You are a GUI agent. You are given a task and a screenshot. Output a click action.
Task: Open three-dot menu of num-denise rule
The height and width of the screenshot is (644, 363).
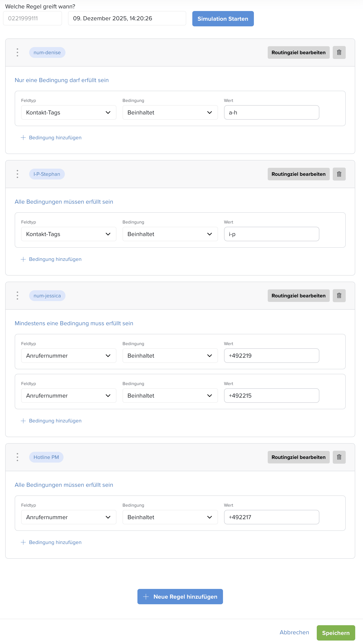pyautogui.click(x=17, y=52)
